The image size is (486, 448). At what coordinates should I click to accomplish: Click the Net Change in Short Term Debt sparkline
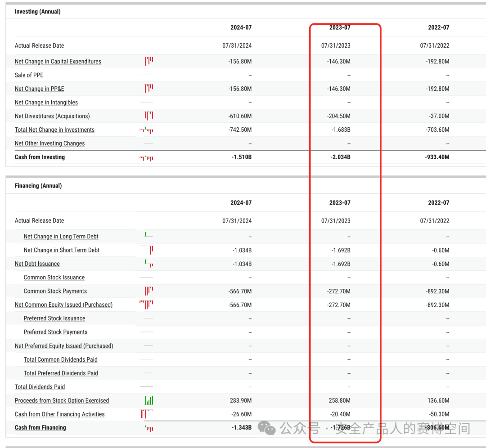146,250
